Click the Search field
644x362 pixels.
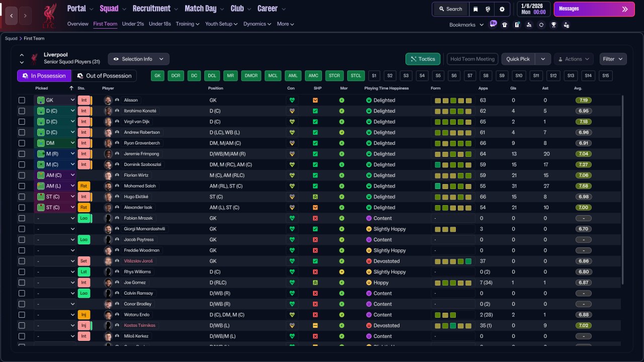[450, 9]
